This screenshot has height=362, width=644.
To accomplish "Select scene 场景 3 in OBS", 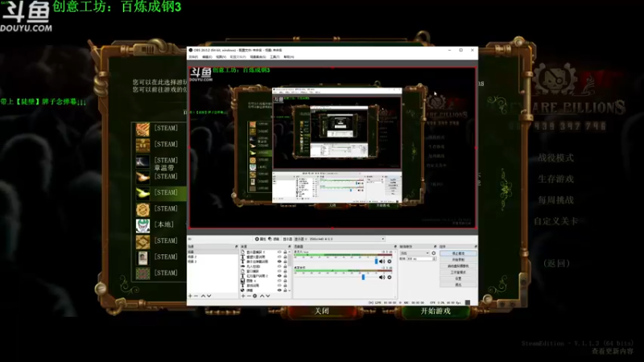I will tap(213, 261).
